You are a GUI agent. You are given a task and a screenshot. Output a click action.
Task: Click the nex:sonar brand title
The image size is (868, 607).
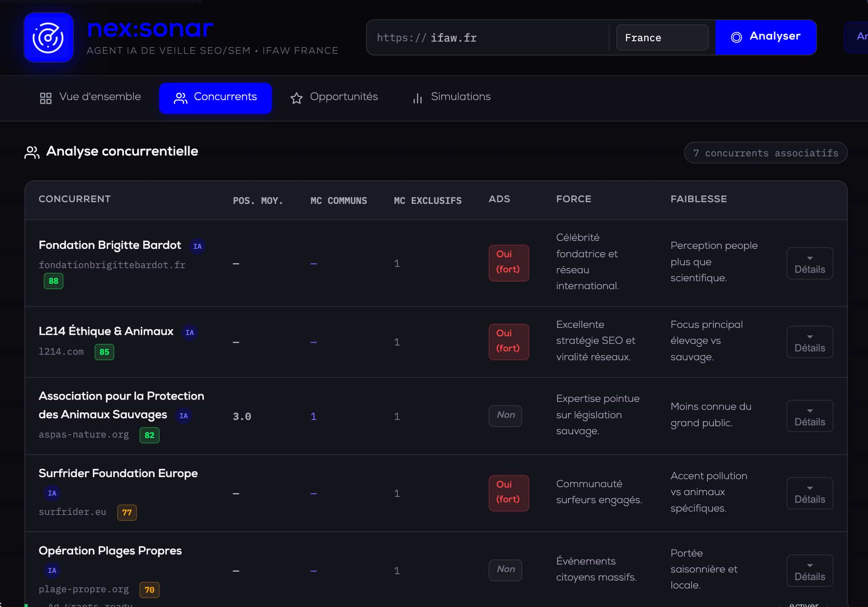click(150, 29)
